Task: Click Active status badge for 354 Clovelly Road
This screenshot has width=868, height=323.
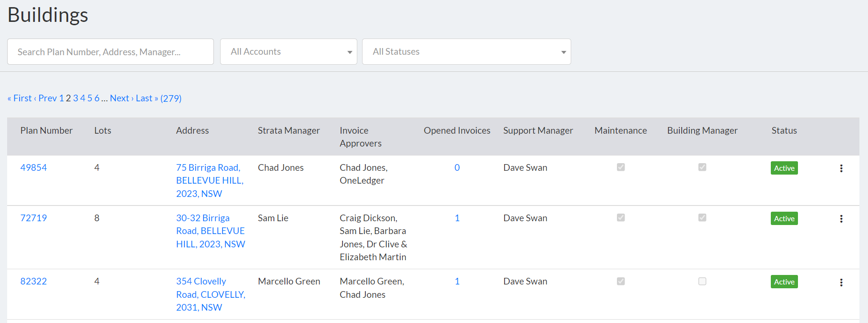Action: click(784, 282)
